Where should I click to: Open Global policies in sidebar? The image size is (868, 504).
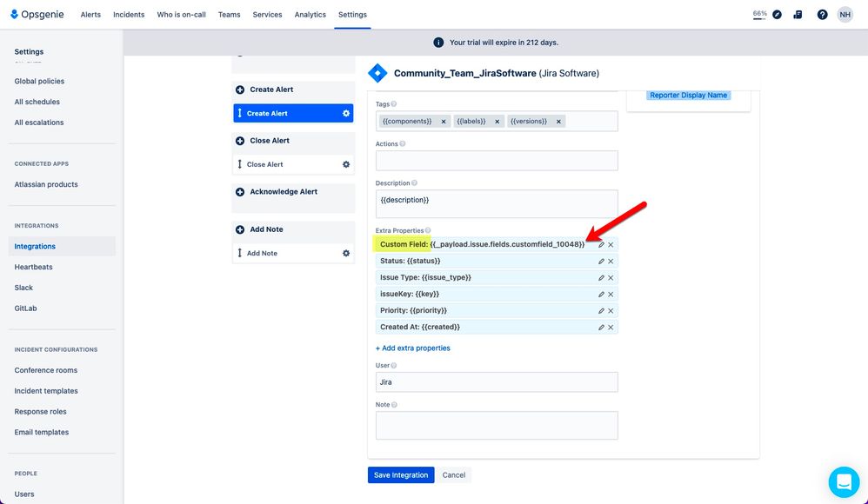pyautogui.click(x=39, y=82)
